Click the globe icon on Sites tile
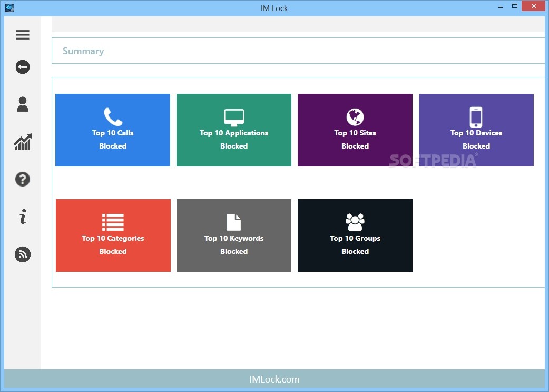The height and width of the screenshot is (392, 549). pyautogui.click(x=355, y=117)
